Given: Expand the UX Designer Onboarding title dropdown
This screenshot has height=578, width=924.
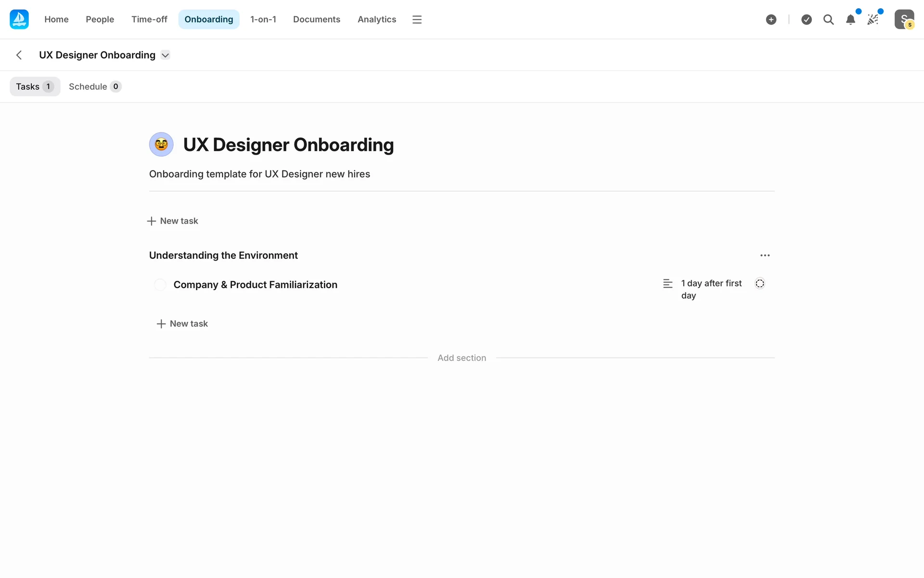Looking at the screenshot, I should [165, 55].
